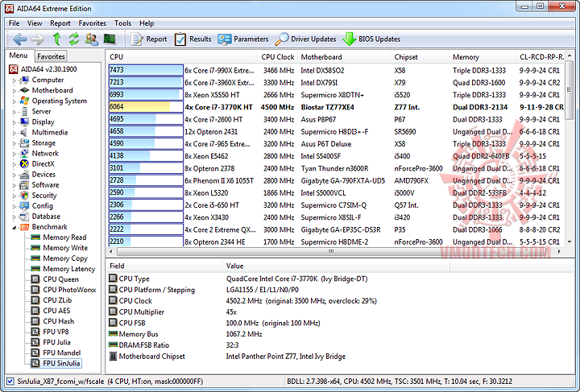Screen dimensions: 580x392
Task: Expand the Computer tree node arrow
Action: (x=14, y=80)
